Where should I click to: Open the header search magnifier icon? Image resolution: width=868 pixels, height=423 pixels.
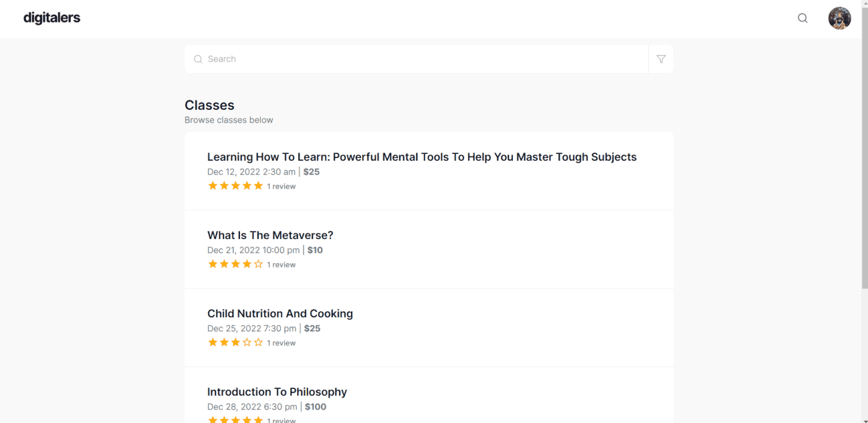click(802, 18)
